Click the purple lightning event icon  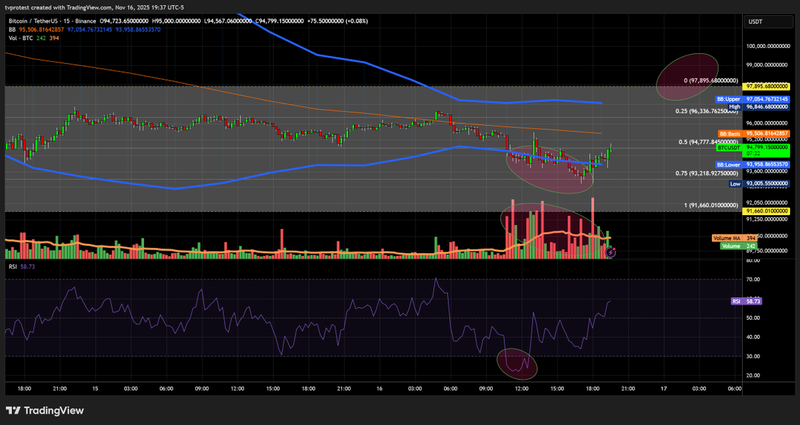612,255
